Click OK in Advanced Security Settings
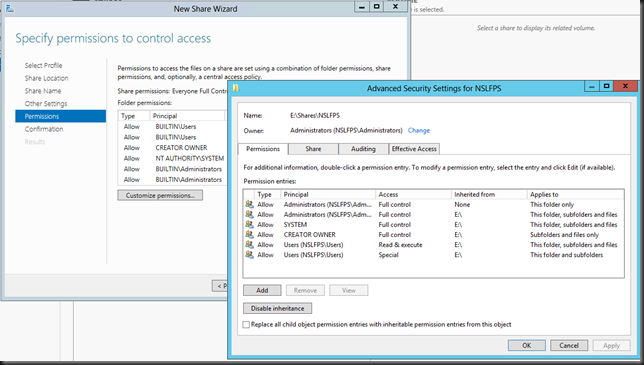 527,345
